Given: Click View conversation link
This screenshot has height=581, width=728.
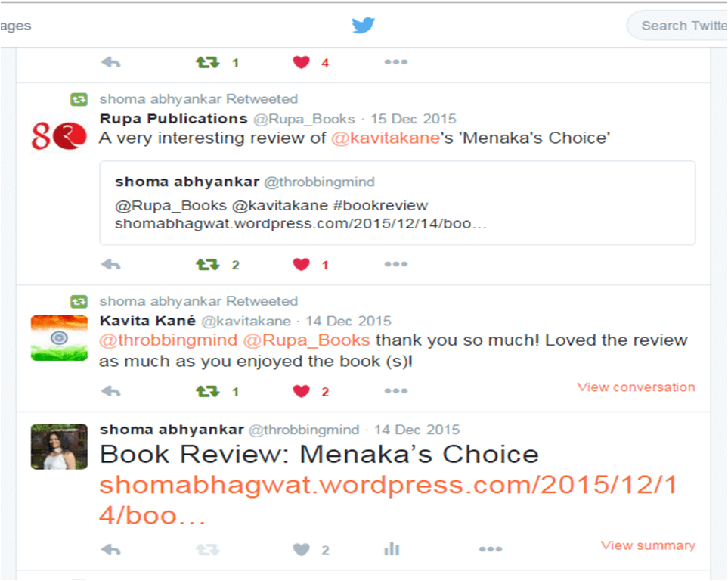Looking at the screenshot, I should tap(636, 387).
